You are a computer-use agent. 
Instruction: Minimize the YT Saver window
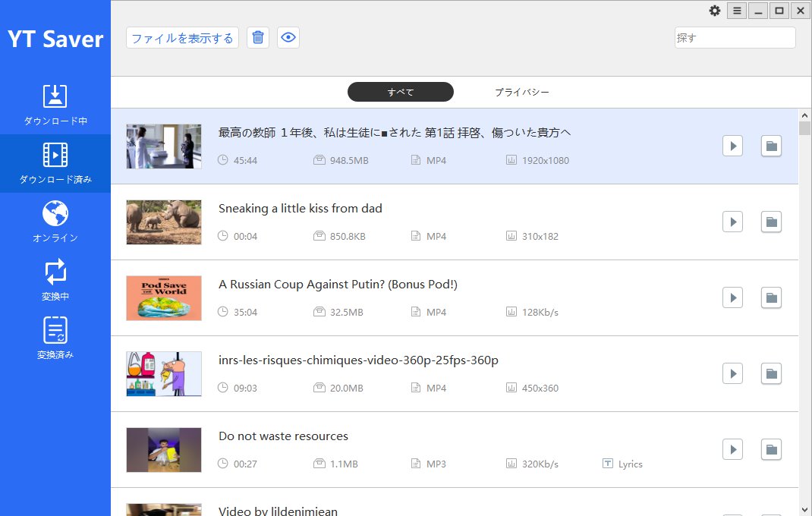(758, 11)
